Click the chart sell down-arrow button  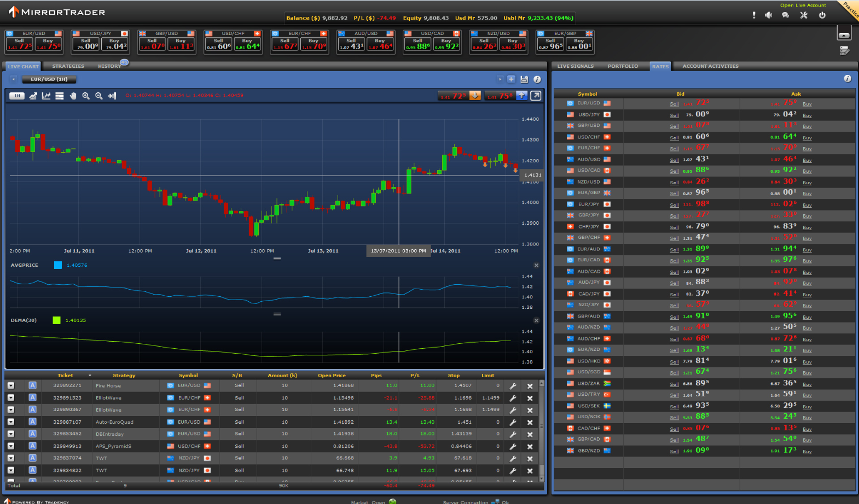click(x=475, y=96)
